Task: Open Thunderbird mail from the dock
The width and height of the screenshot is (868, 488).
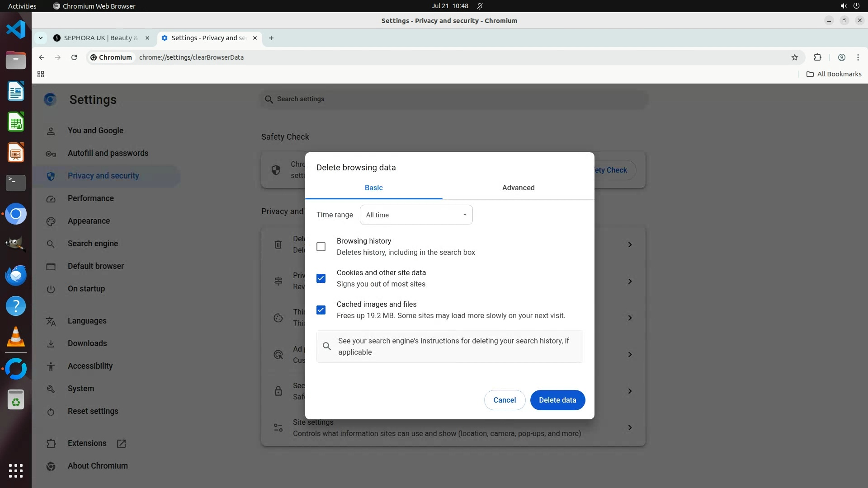Action: pos(16,275)
